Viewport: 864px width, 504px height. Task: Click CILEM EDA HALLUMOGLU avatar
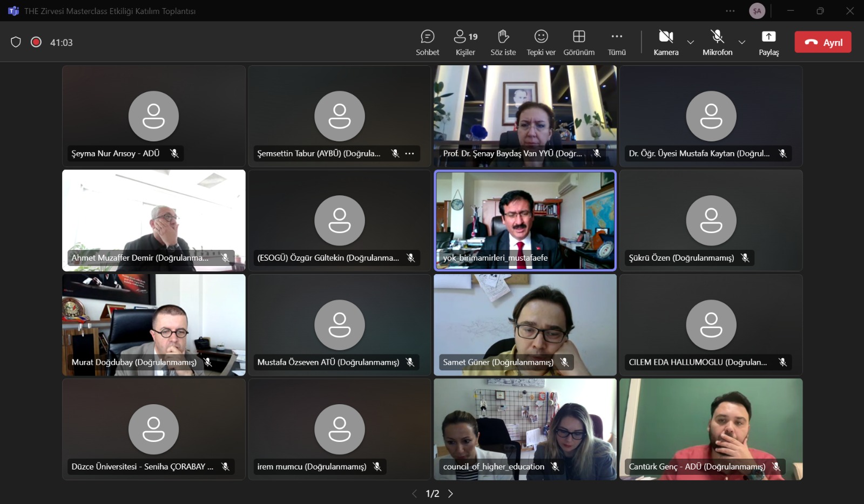click(x=711, y=325)
